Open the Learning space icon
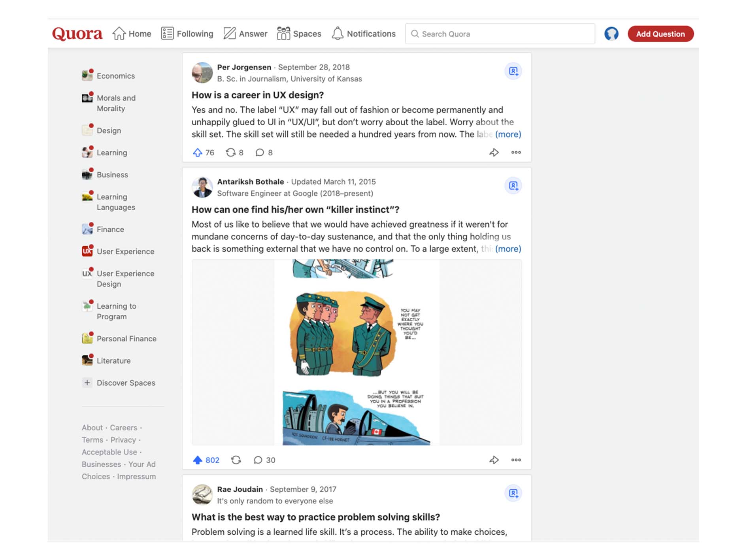This screenshot has height=560, width=747. click(x=87, y=152)
